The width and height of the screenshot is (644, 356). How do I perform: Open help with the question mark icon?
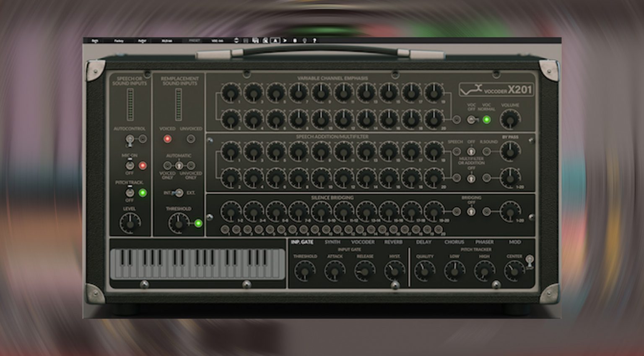pyautogui.click(x=314, y=41)
